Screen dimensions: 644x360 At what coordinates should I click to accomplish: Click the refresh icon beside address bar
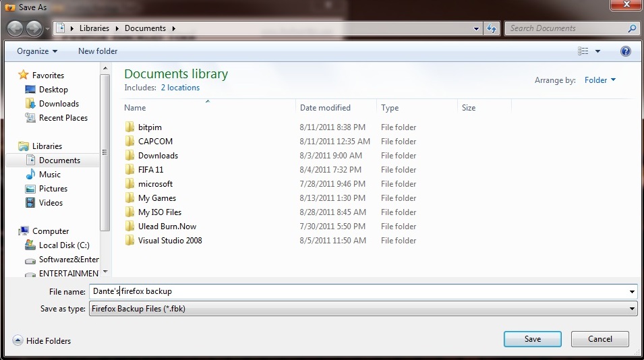(492, 28)
